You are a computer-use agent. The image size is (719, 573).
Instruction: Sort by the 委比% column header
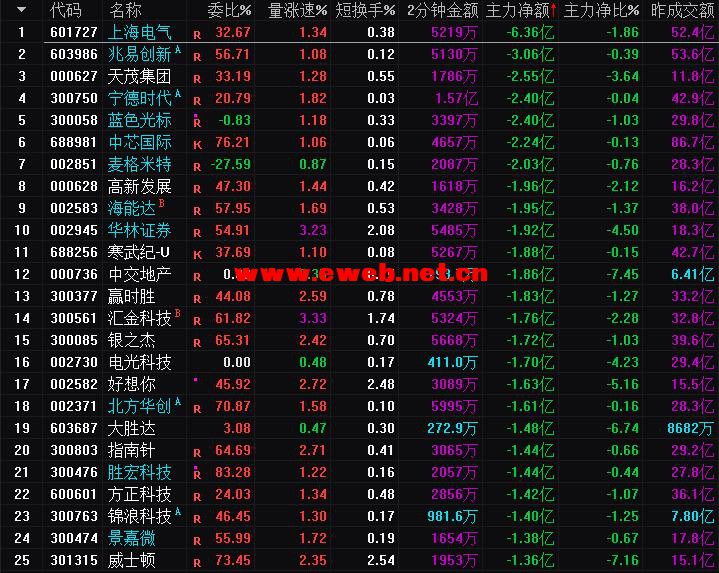pos(229,10)
